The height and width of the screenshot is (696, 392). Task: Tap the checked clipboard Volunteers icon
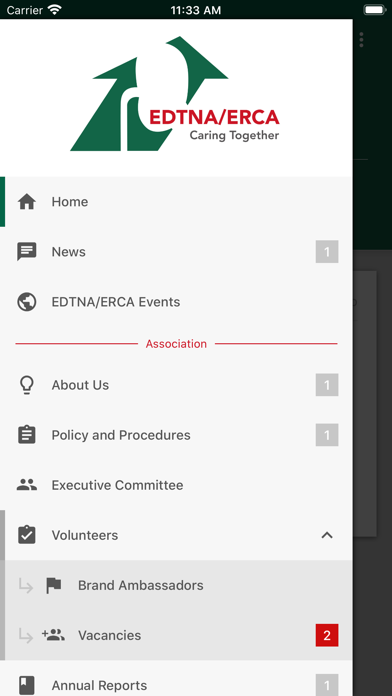point(27,535)
